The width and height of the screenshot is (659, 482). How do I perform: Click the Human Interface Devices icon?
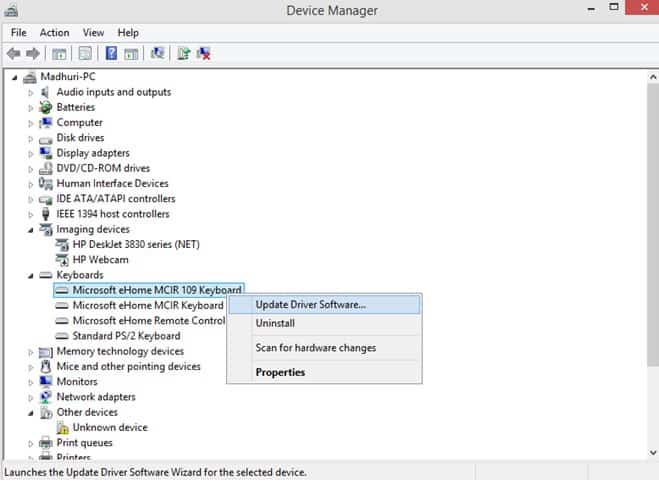pyautogui.click(x=45, y=184)
